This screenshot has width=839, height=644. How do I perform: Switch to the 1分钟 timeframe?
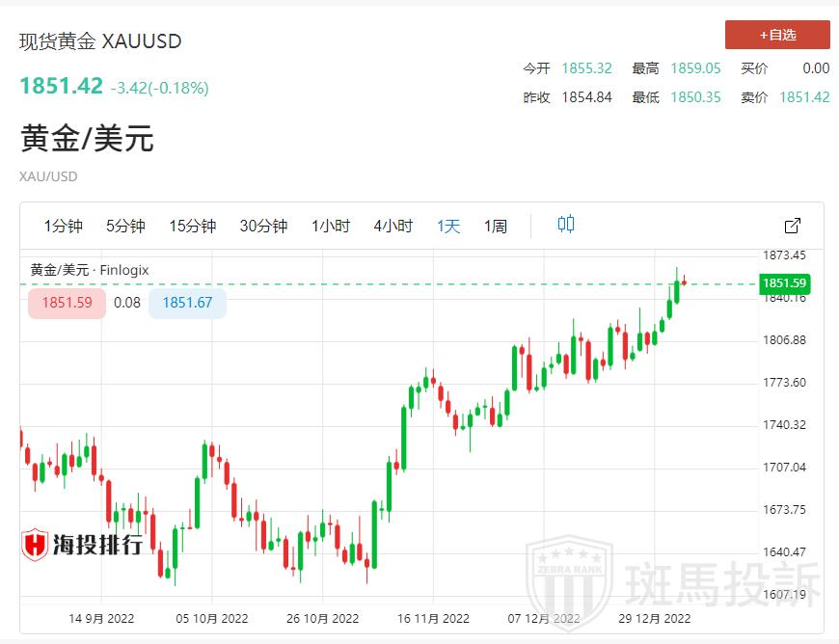[63, 226]
